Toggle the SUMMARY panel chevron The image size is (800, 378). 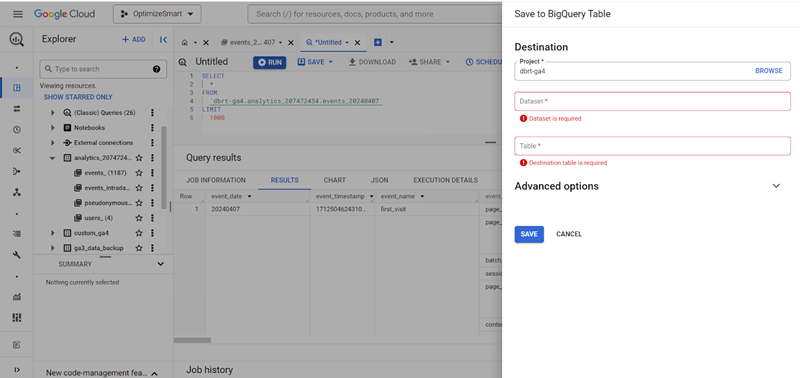[161, 264]
